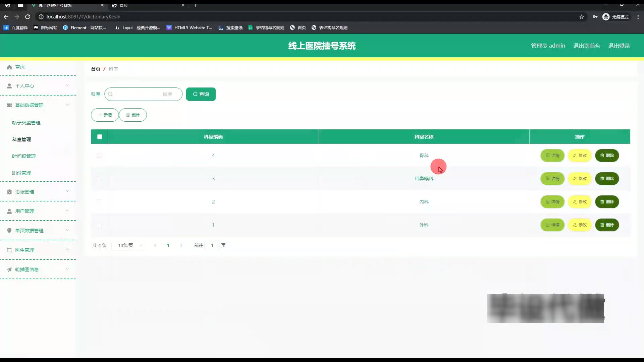Screen dimensions: 644x362
Task: Toggle the select-all checkbox in the table header
Action: pos(100,137)
